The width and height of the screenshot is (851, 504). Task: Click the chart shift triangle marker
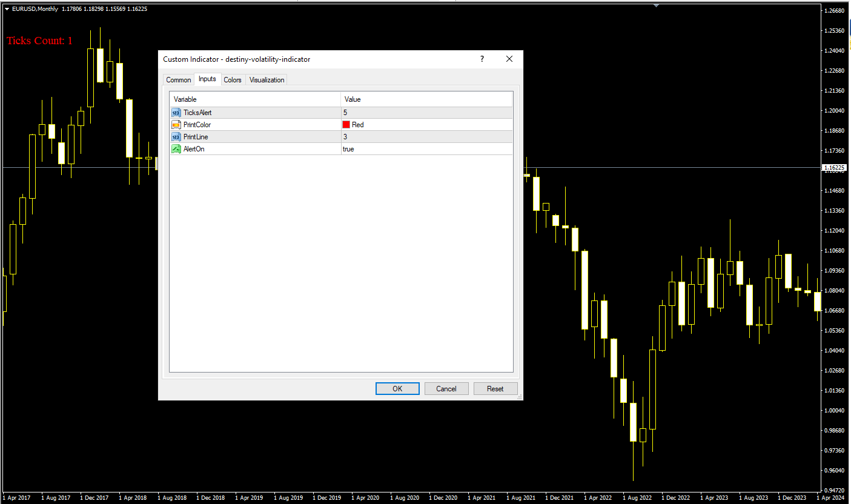655,5
